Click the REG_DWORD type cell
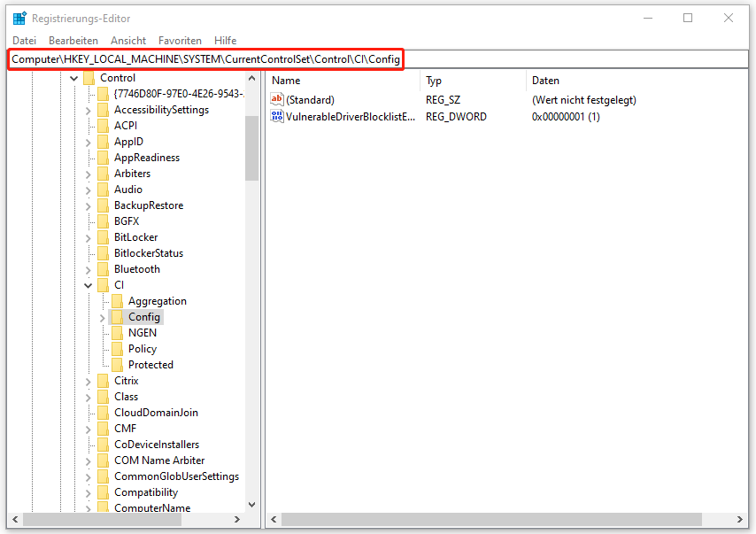The width and height of the screenshot is (756, 534). [x=456, y=117]
